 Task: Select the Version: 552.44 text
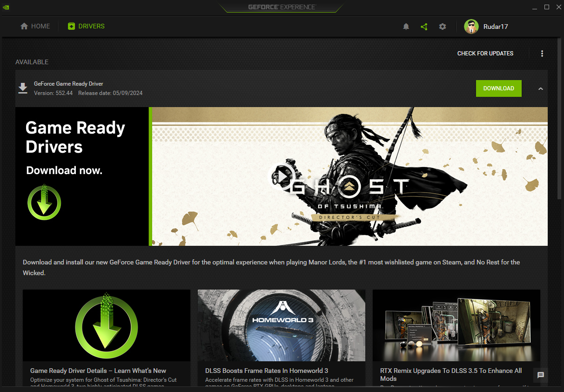53,93
